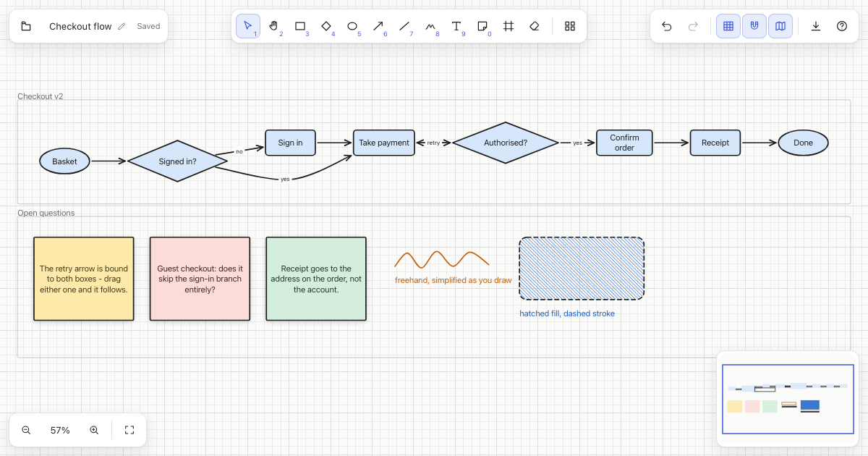Choose the ellipse shape tool

[352, 26]
